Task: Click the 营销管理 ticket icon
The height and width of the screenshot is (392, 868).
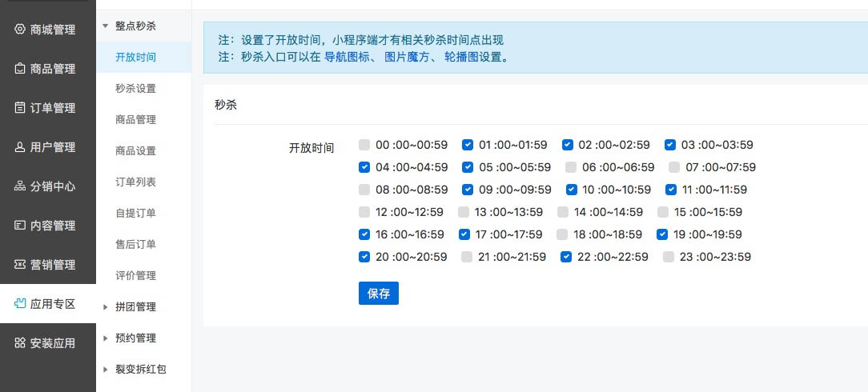Action: click(x=20, y=264)
